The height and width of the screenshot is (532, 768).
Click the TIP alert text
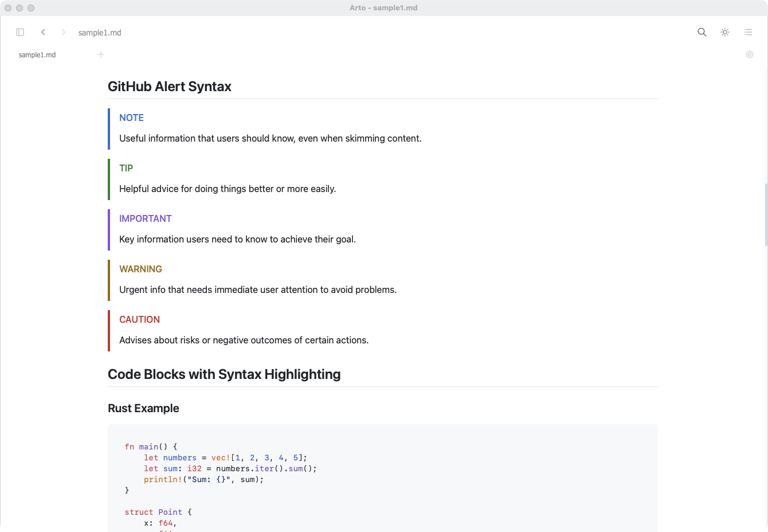tap(228, 189)
